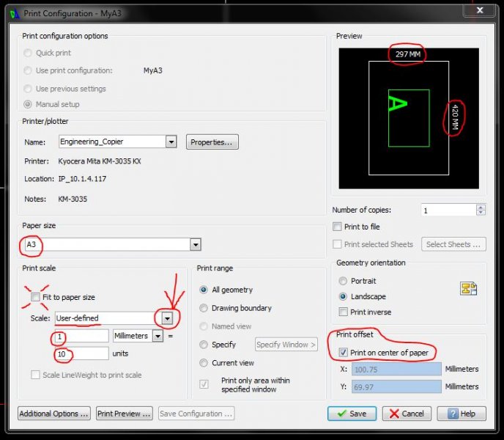Click the Save button
504x440 pixels.
coord(352,414)
